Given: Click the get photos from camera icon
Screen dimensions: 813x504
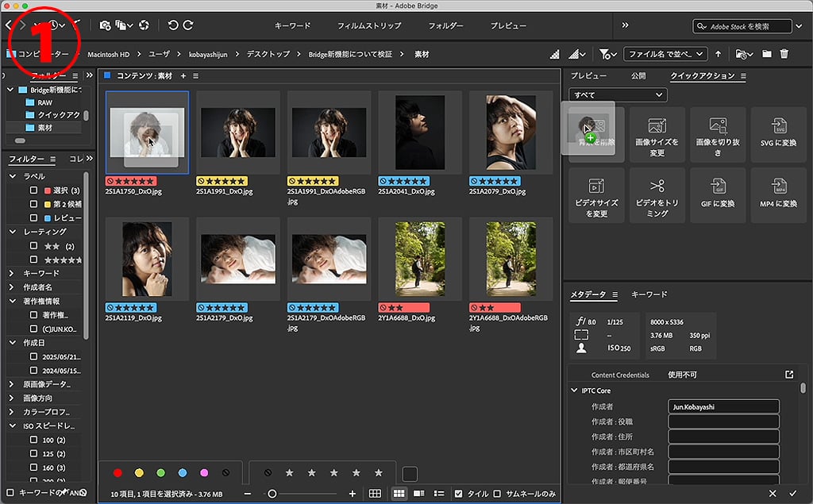Looking at the screenshot, I should click(x=106, y=25).
